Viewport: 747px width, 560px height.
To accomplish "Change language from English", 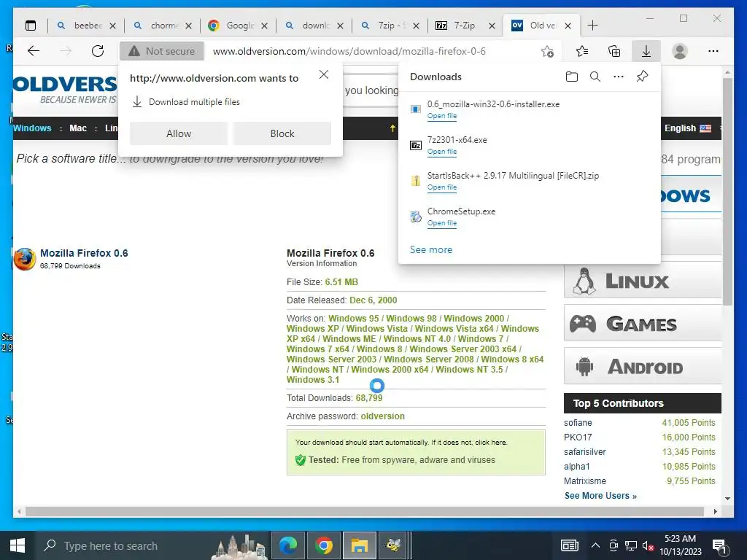I will 687,128.
